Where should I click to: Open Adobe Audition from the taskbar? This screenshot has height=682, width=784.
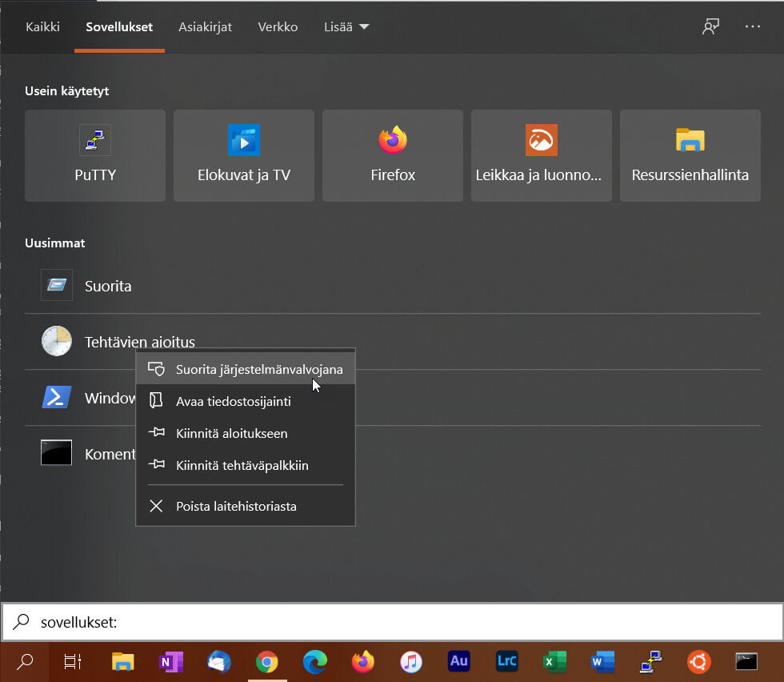(x=459, y=661)
